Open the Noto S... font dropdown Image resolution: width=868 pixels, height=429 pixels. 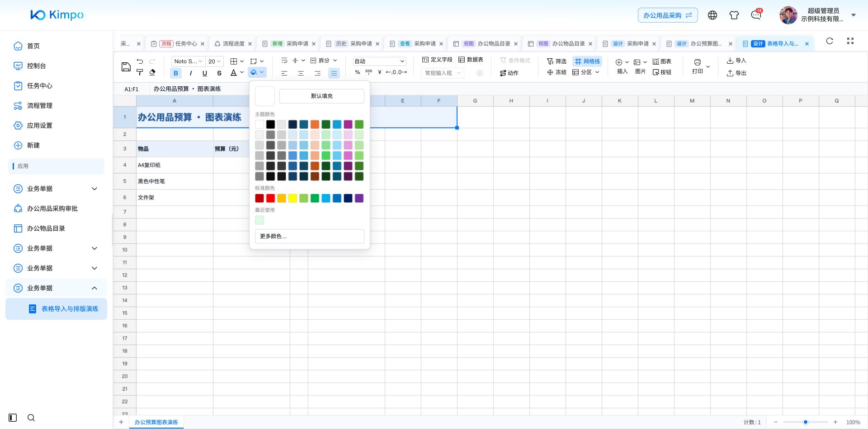[x=188, y=61]
